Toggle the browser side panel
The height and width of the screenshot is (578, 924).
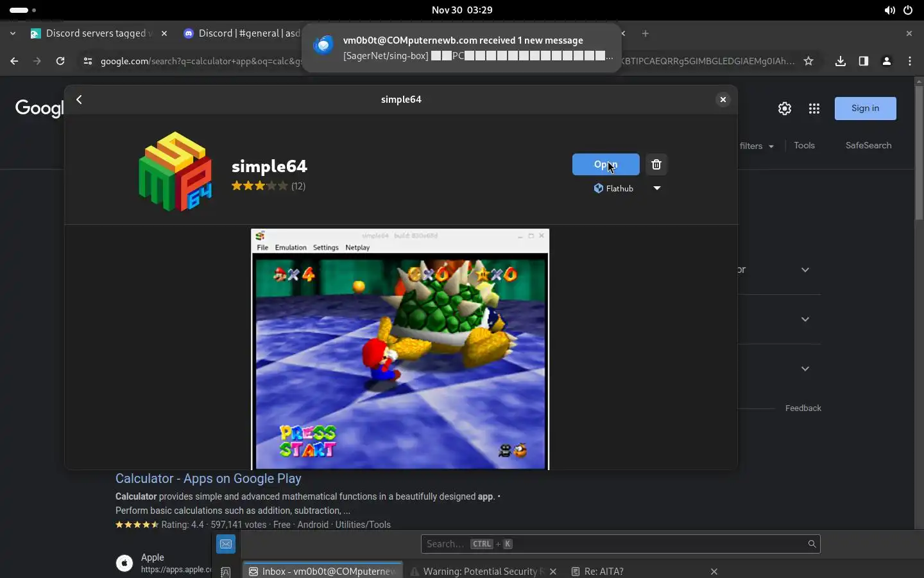click(x=864, y=61)
